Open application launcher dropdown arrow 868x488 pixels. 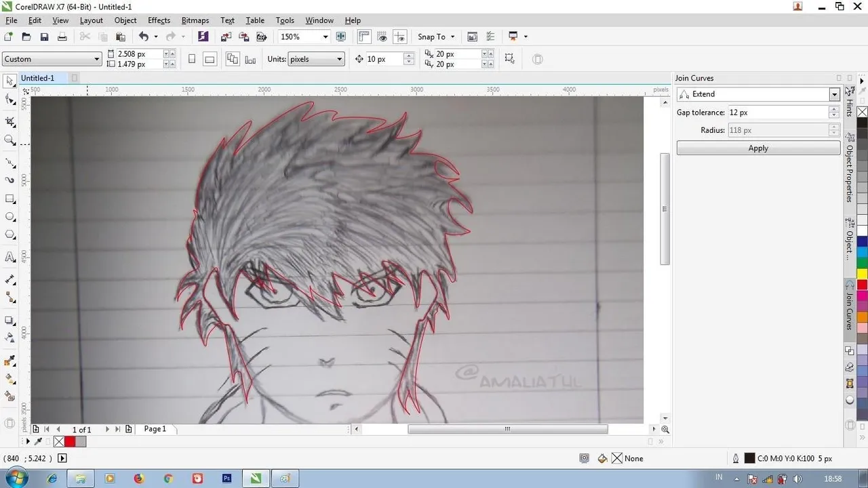tap(526, 37)
